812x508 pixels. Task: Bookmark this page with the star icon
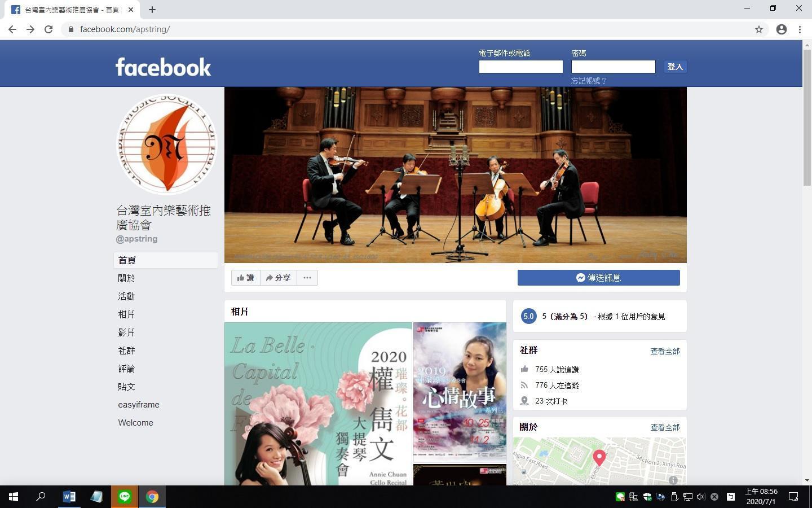[x=759, y=29]
